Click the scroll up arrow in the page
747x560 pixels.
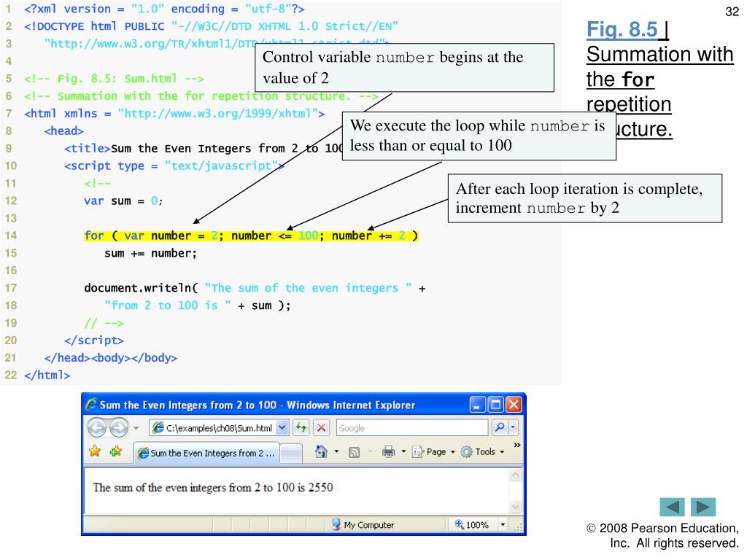[516, 475]
